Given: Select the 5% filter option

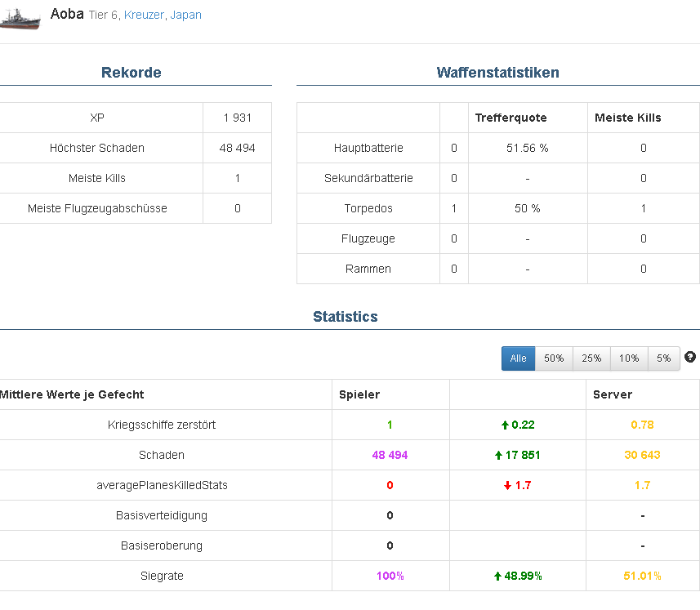Looking at the screenshot, I should coord(663,358).
